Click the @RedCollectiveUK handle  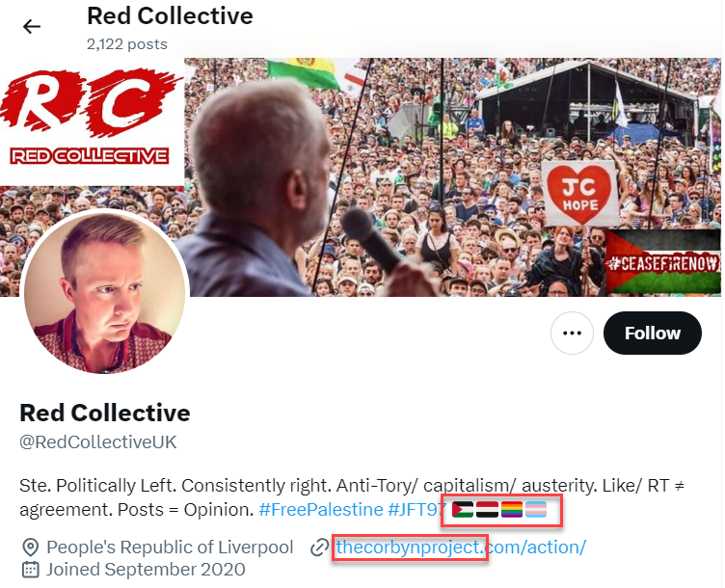pos(97,442)
